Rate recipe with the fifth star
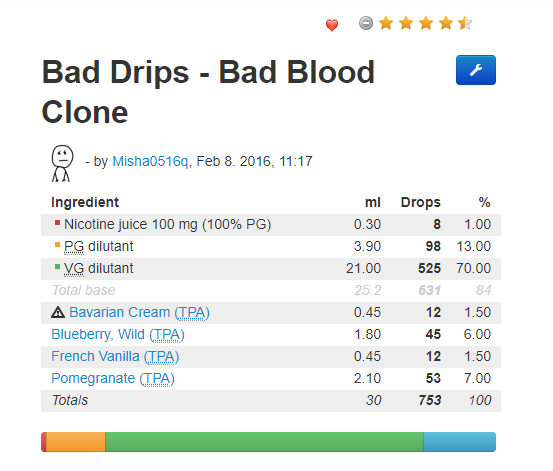 tap(465, 23)
